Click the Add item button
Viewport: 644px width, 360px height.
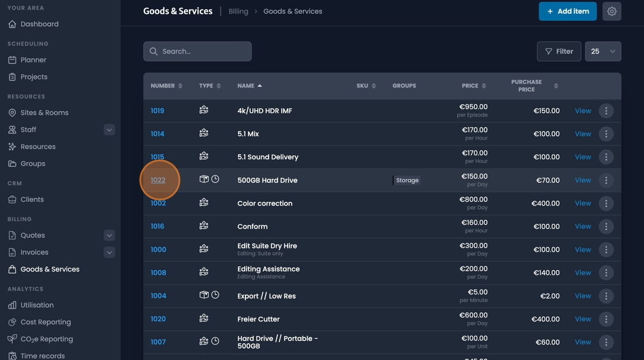568,11
